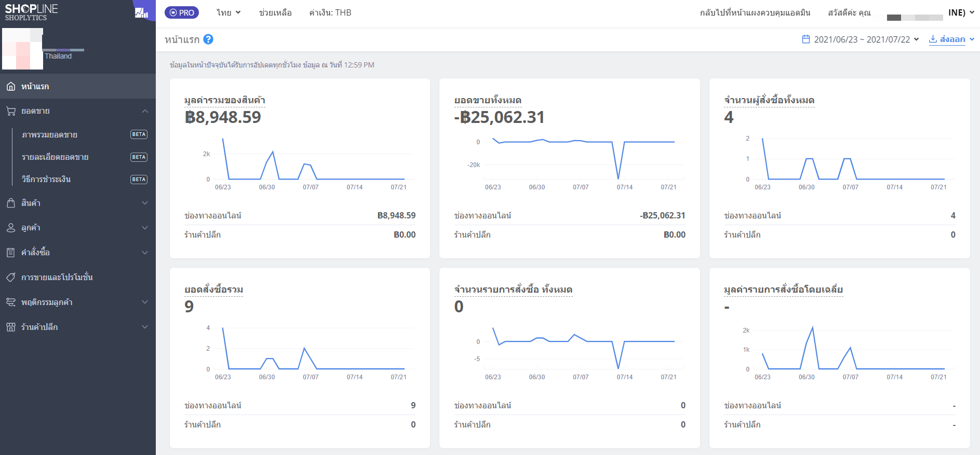
Task: Click the shopping cart icon for ยอดขาย
Action: tap(11, 111)
